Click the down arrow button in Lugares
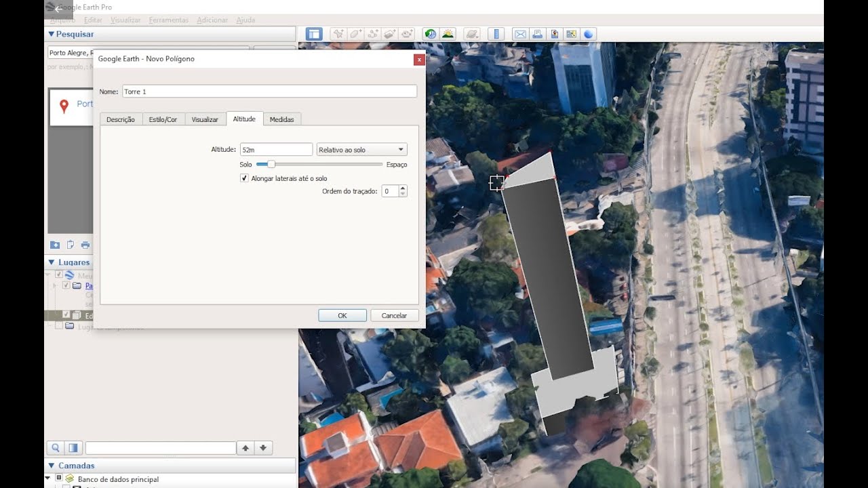Screen dimensions: 868x488 tap(263, 448)
